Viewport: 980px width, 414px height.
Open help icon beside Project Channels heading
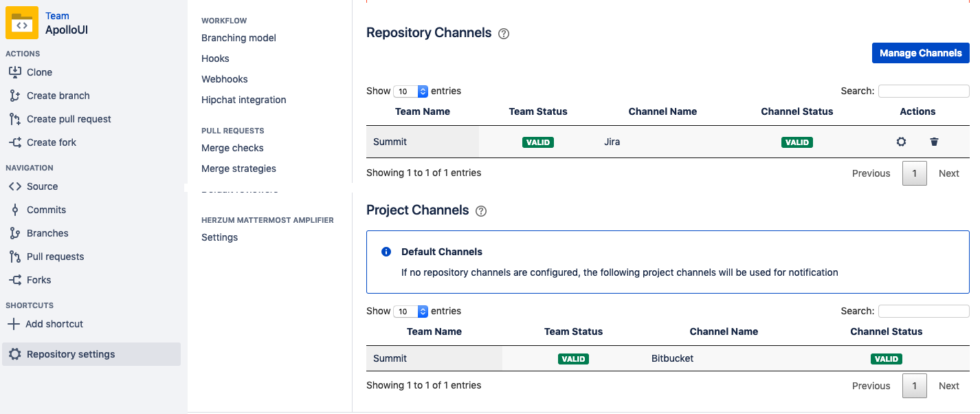point(481,211)
